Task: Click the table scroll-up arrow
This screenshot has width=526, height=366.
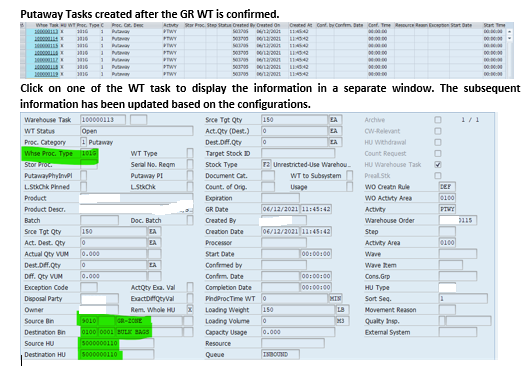Action: tap(510, 32)
